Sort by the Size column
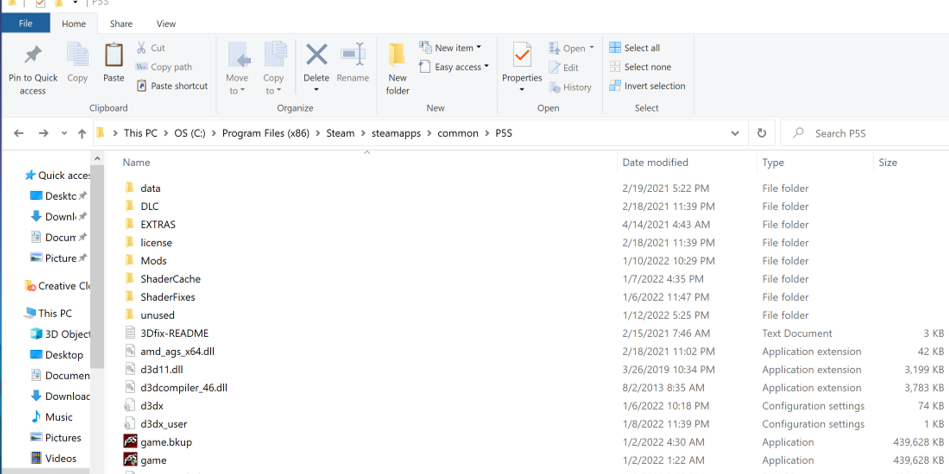 pyautogui.click(x=888, y=162)
